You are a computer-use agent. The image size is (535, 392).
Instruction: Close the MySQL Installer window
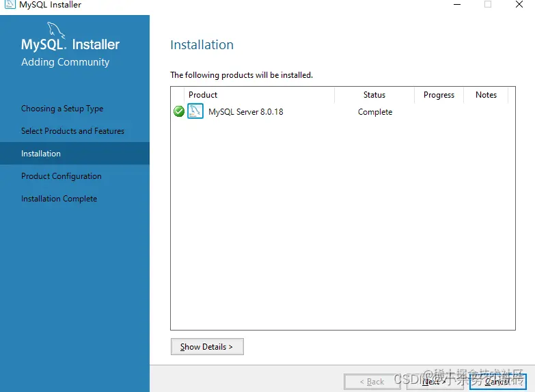519,4
